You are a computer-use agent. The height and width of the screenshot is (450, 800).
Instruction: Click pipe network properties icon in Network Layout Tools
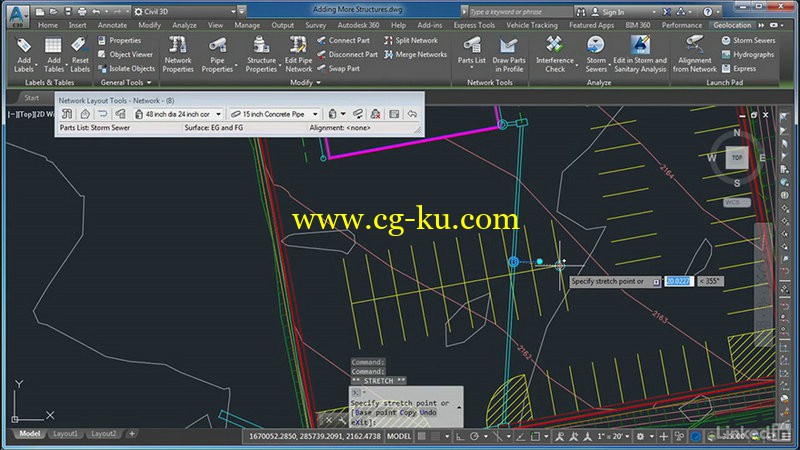pyautogui.click(x=67, y=114)
